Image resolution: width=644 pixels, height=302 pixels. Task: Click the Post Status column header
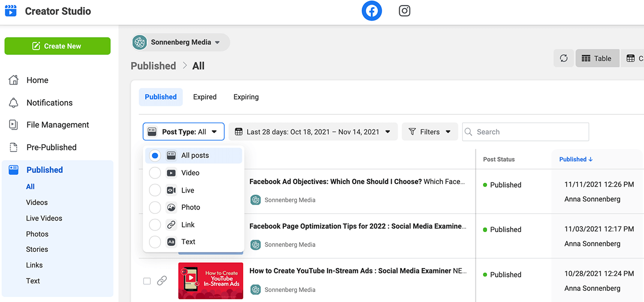[x=499, y=159]
